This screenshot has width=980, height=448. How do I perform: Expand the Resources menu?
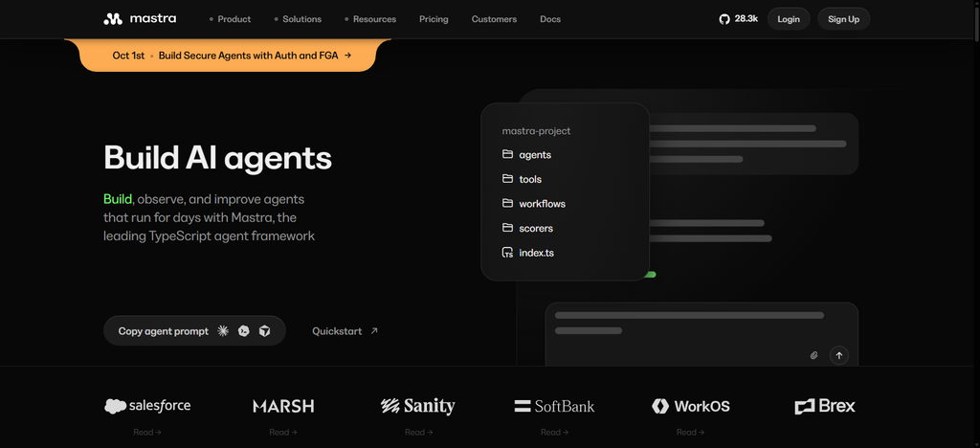[x=370, y=19]
